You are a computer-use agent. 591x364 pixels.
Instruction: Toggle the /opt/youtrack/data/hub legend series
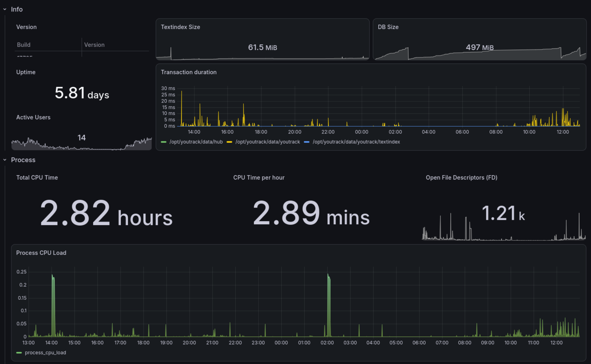pos(196,142)
